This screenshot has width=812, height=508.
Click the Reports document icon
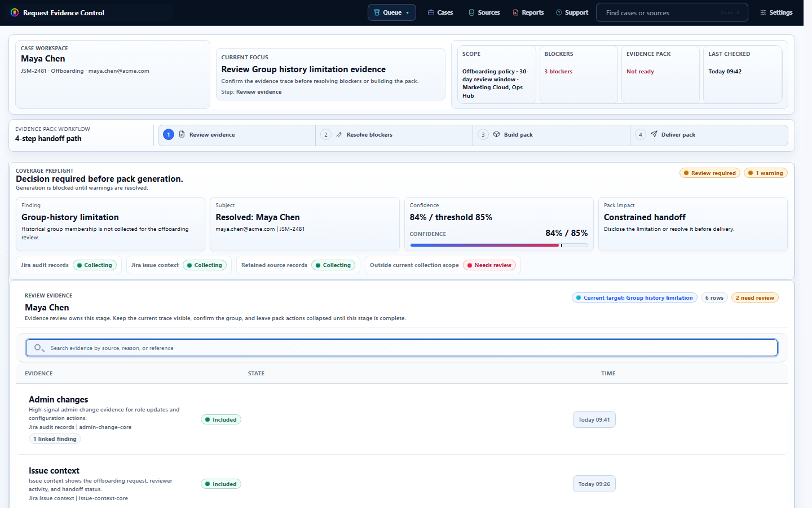[x=515, y=12]
